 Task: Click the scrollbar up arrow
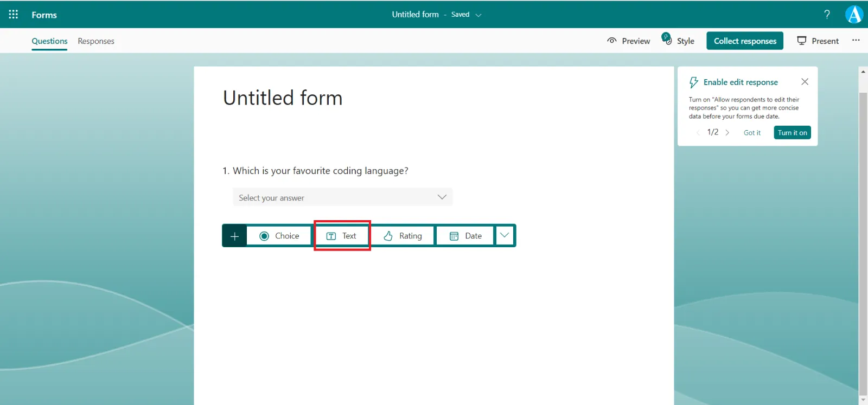coord(863,72)
